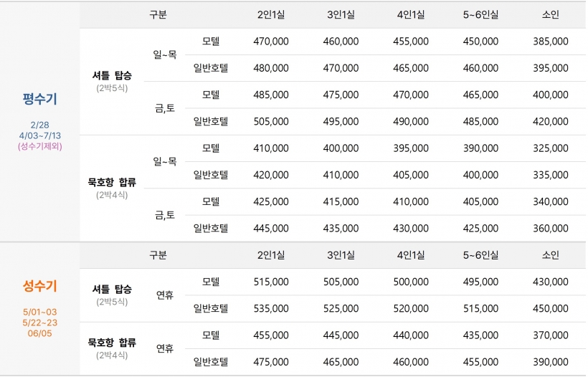Click the 연휴 label beside 셔틀 탑승
Screen dimensions: 588x377
coord(165,295)
